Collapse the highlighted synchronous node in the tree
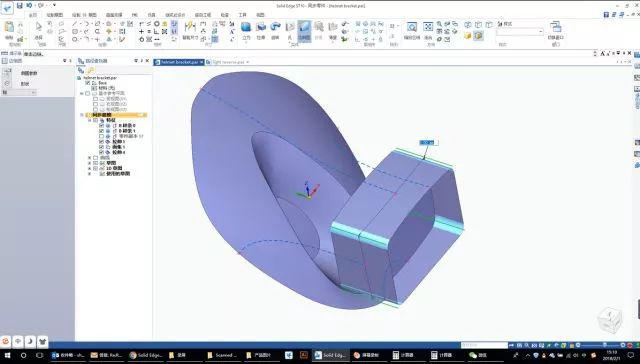Viewport: 640px width, 364px height. (x=82, y=115)
